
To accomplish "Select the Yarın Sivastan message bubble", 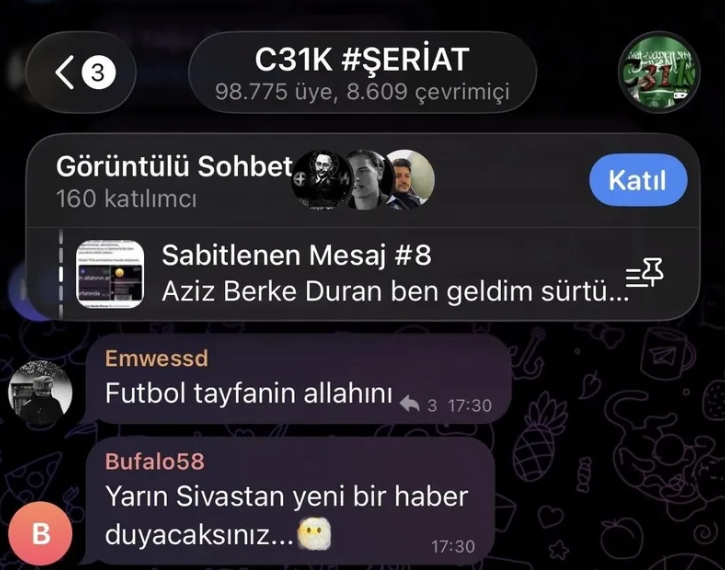I will pyautogui.click(x=290, y=501).
